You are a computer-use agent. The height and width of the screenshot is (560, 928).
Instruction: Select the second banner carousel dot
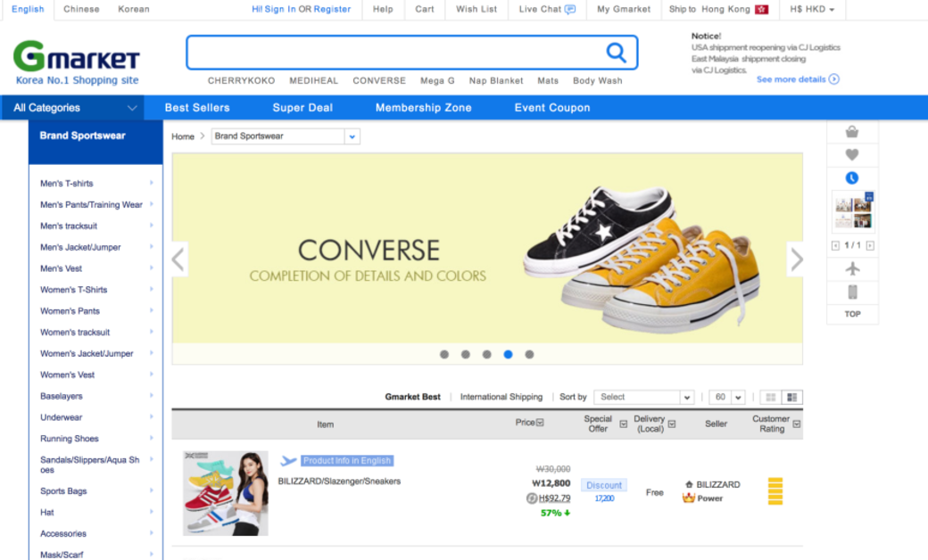pyautogui.click(x=466, y=354)
